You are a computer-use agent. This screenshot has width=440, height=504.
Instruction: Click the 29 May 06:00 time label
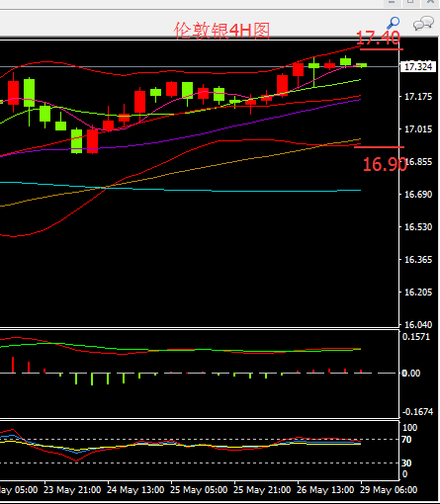point(389,490)
